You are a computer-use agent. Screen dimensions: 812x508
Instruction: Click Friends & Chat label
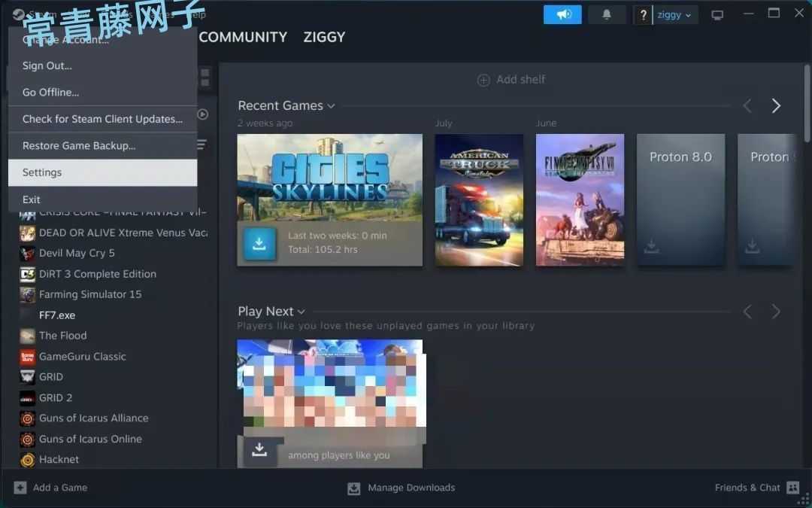click(x=747, y=487)
